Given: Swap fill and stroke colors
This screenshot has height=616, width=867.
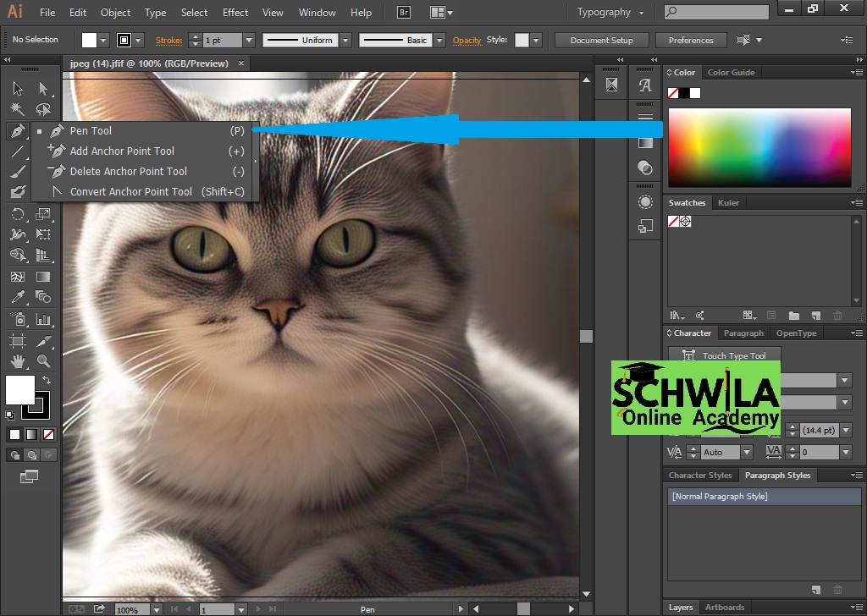Looking at the screenshot, I should coord(47,380).
